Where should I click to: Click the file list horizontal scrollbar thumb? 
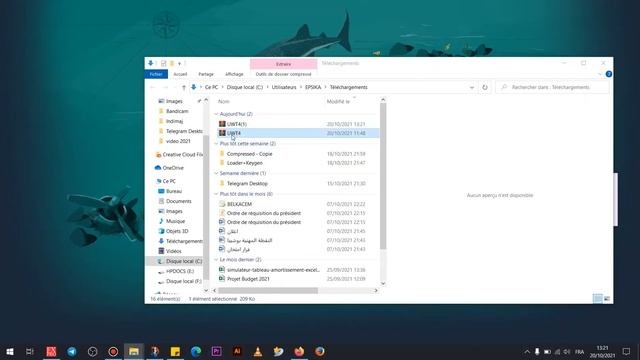268,291
